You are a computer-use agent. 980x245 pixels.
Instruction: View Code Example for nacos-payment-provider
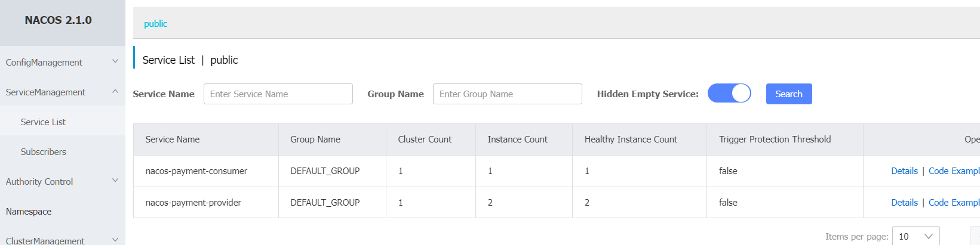point(954,203)
